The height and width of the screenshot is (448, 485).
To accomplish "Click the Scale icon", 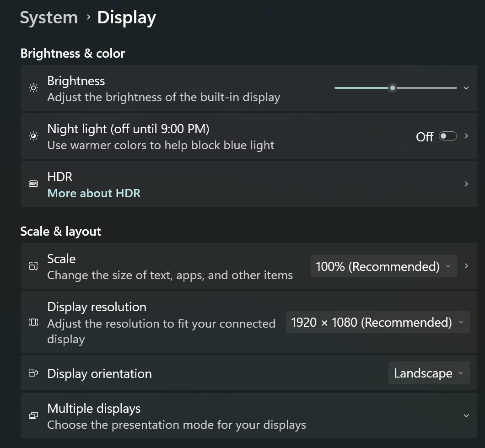I will point(33,266).
